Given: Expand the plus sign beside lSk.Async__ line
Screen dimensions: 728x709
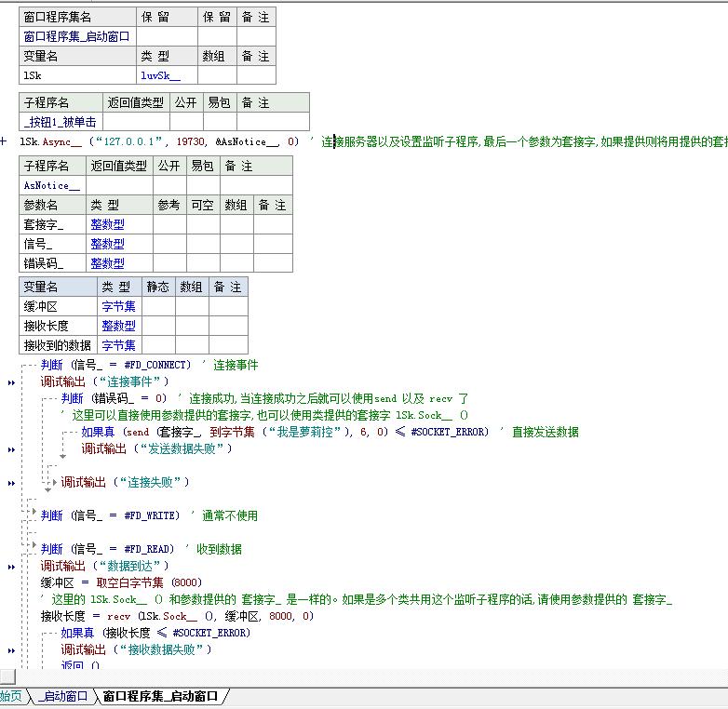Looking at the screenshot, I should pos(5,142).
